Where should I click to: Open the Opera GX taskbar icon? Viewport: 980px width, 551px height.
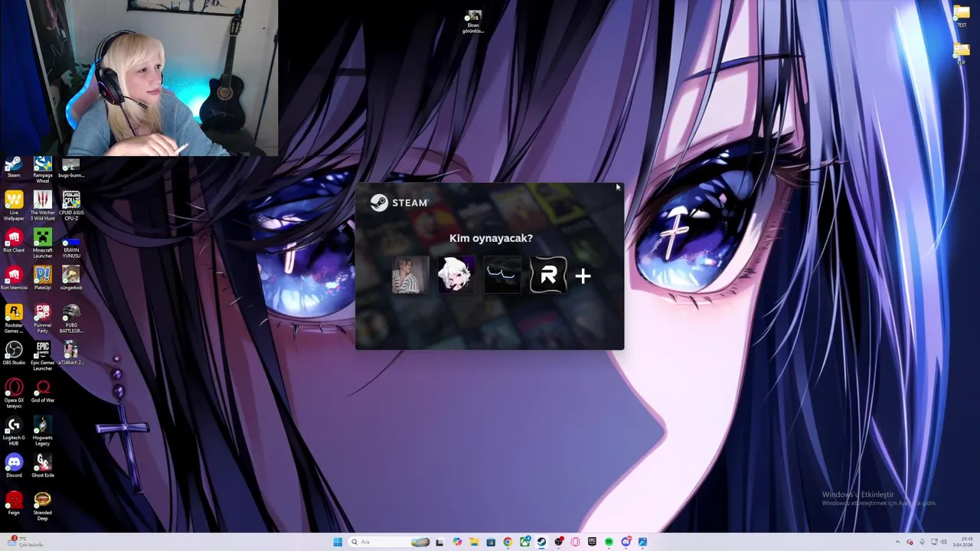click(575, 542)
